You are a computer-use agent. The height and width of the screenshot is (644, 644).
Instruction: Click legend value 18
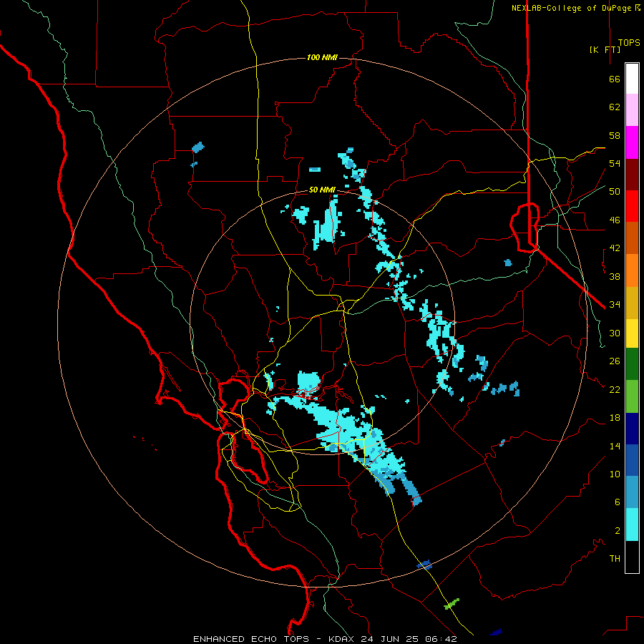pyautogui.click(x=615, y=418)
